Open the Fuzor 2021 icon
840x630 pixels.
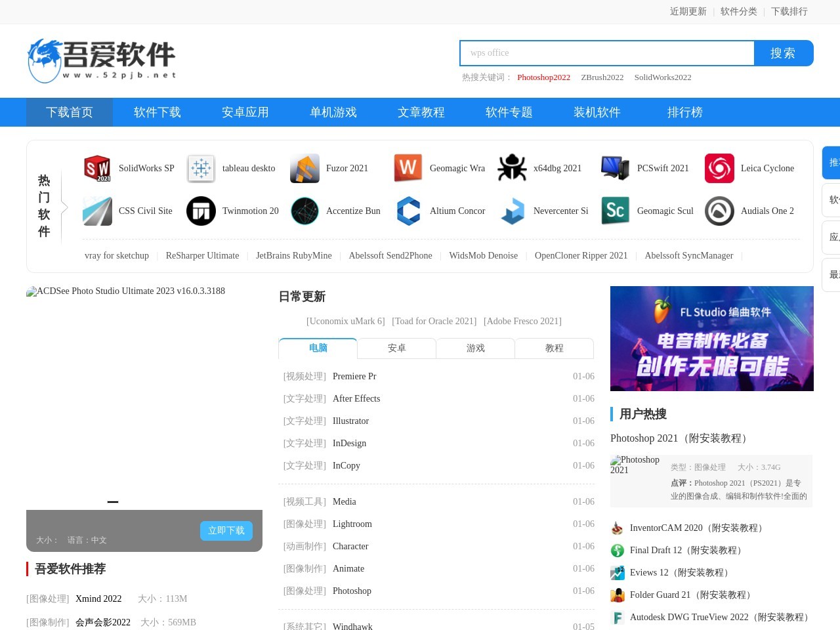pos(305,169)
